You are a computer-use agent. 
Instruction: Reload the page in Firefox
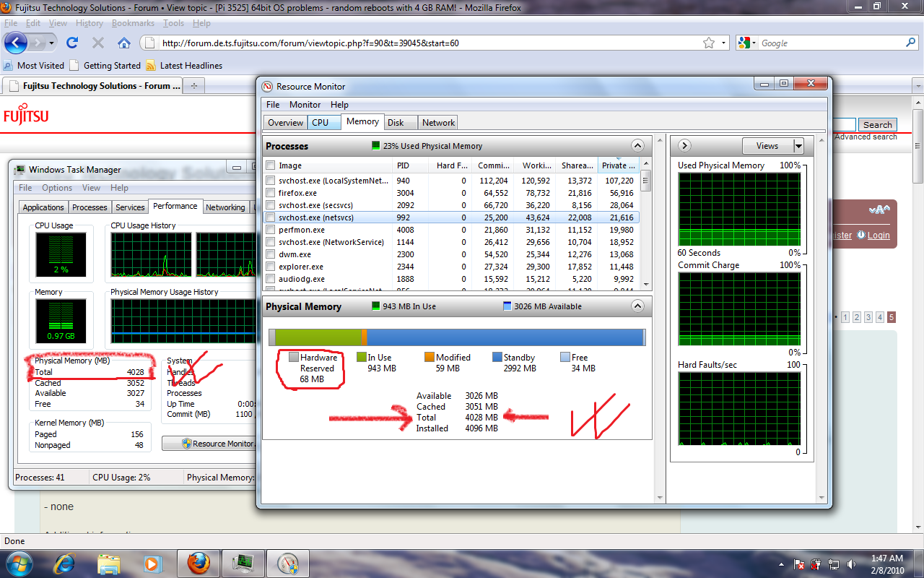[x=72, y=43]
